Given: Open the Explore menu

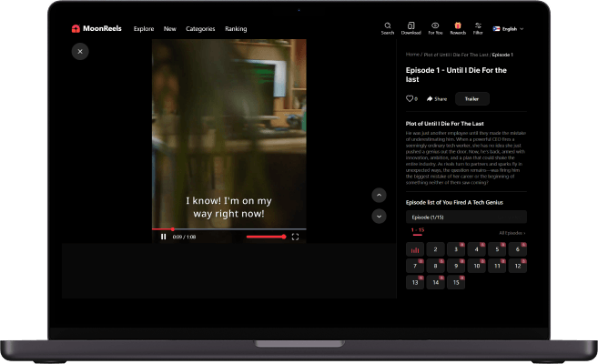Looking at the screenshot, I should (144, 29).
